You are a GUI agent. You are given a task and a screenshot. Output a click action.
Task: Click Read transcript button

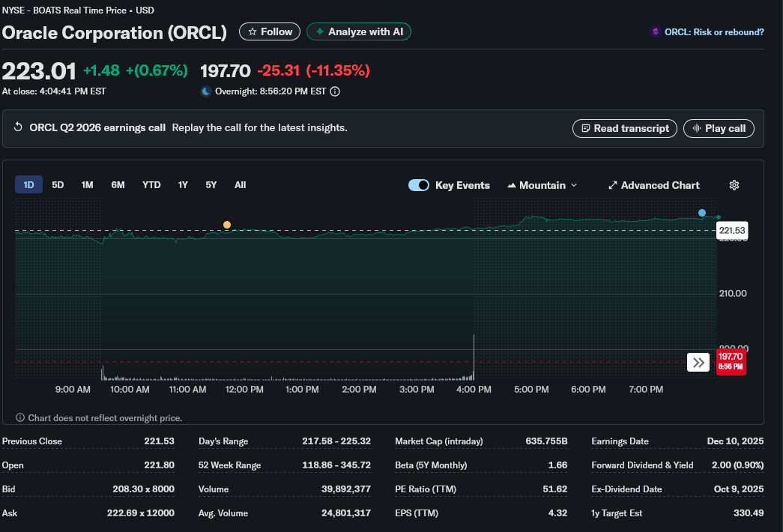[625, 128]
